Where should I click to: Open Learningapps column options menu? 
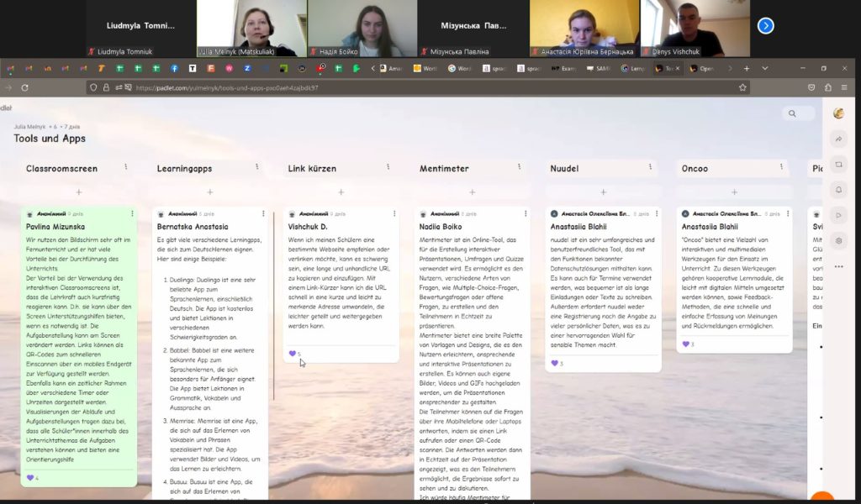pyautogui.click(x=256, y=166)
